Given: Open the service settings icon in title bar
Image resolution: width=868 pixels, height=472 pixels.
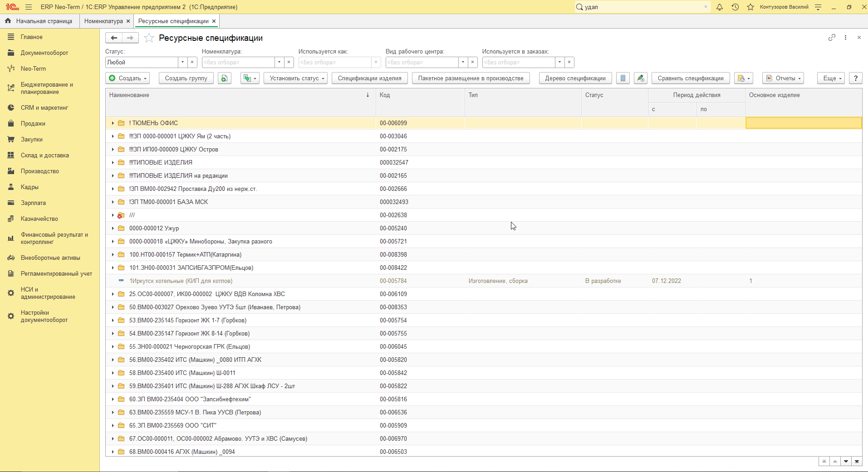Looking at the screenshot, I should (x=818, y=7).
